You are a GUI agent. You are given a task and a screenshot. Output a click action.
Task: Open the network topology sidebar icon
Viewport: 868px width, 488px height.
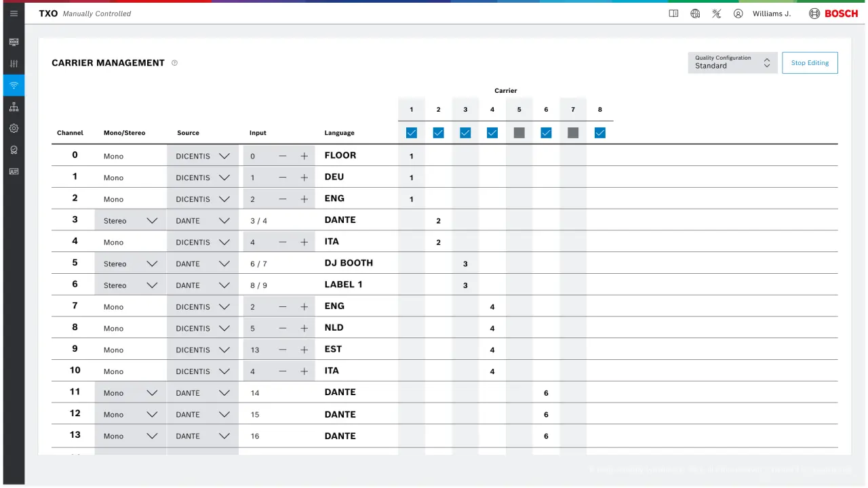pyautogui.click(x=14, y=107)
